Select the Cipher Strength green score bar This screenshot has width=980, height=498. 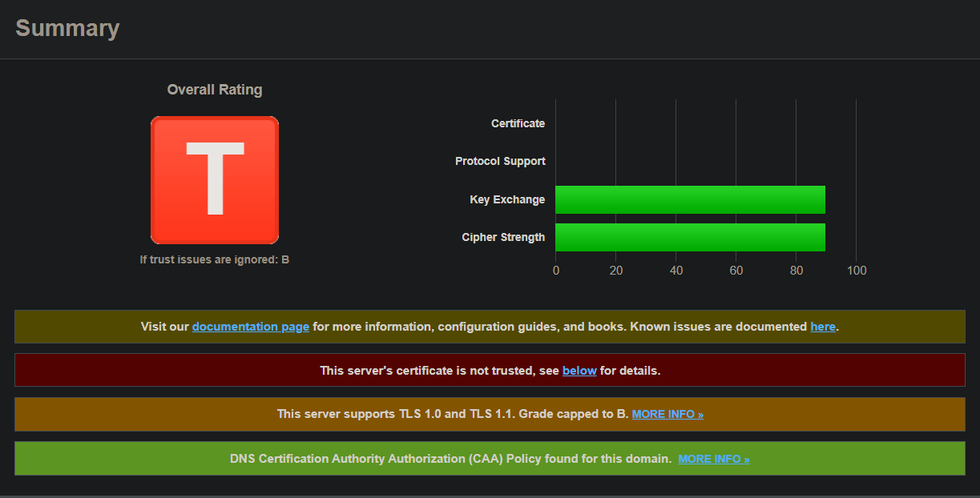pyautogui.click(x=689, y=237)
